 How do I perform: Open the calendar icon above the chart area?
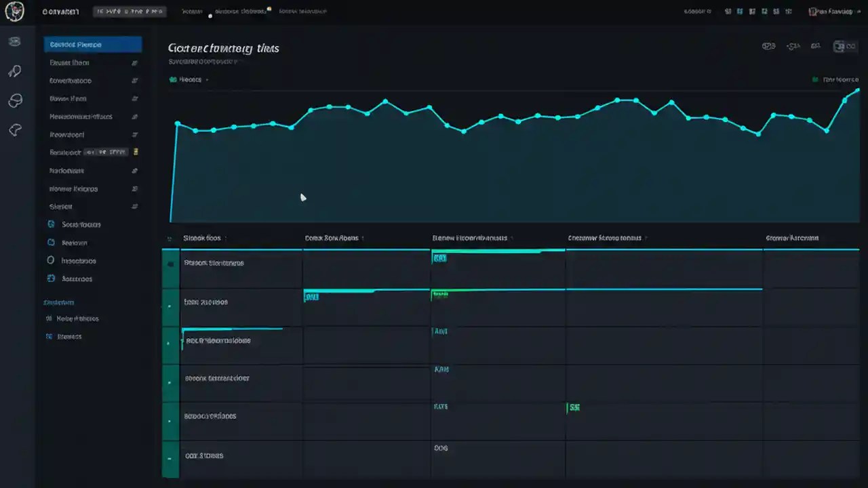768,46
